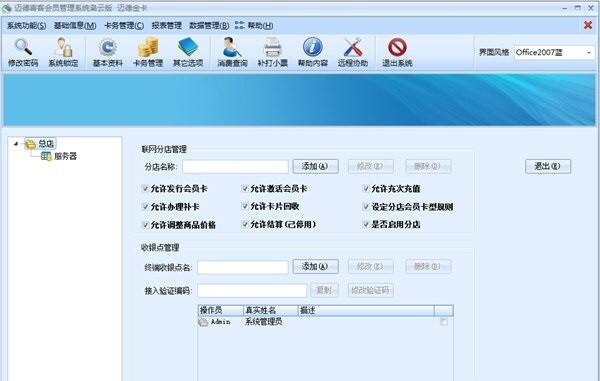Click 删除 button in 联网分店管理
The image size is (600, 381).
428,166
